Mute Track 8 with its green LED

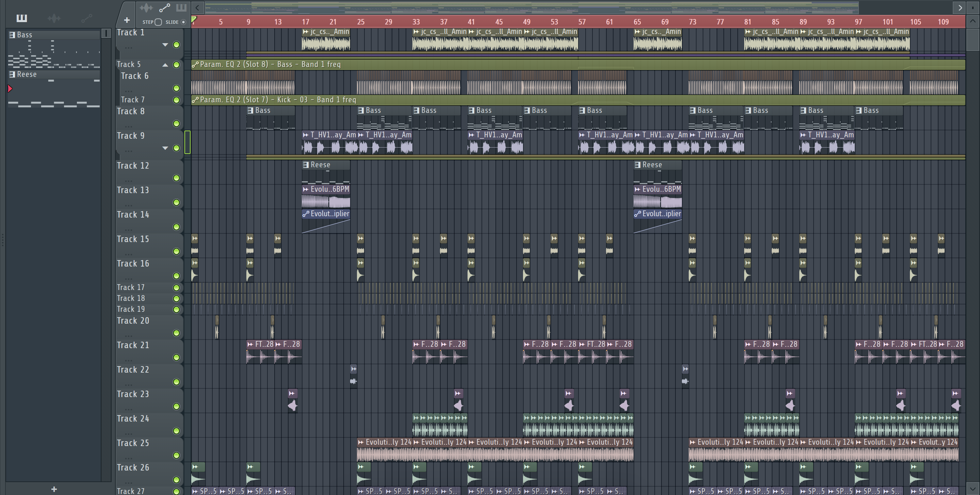[176, 124]
